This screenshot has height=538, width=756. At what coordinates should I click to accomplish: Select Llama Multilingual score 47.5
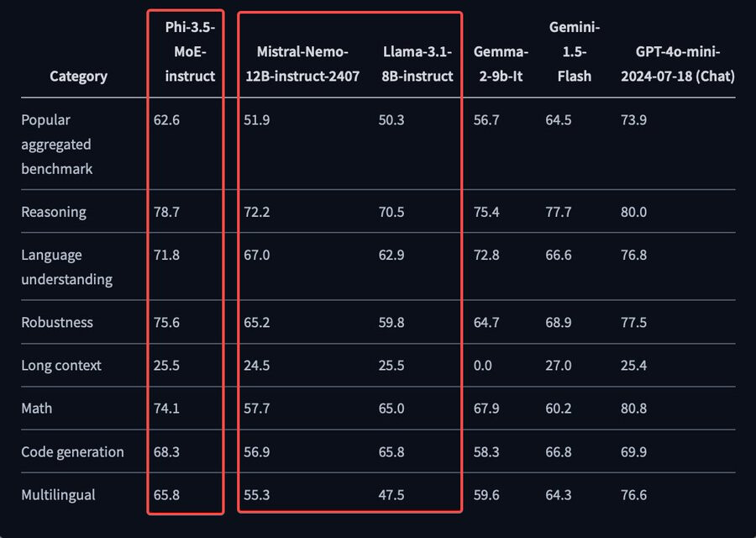[391, 494]
